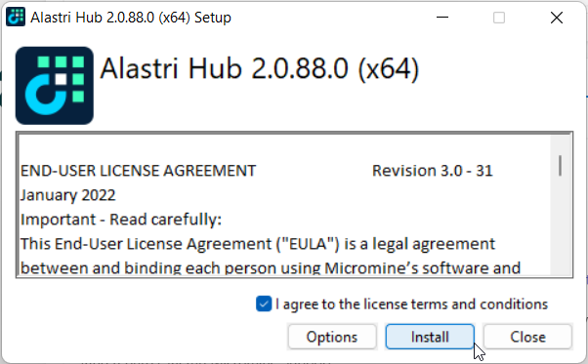Close the setup window using the X
The width and height of the screenshot is (588, 364).
click(557, 18)
